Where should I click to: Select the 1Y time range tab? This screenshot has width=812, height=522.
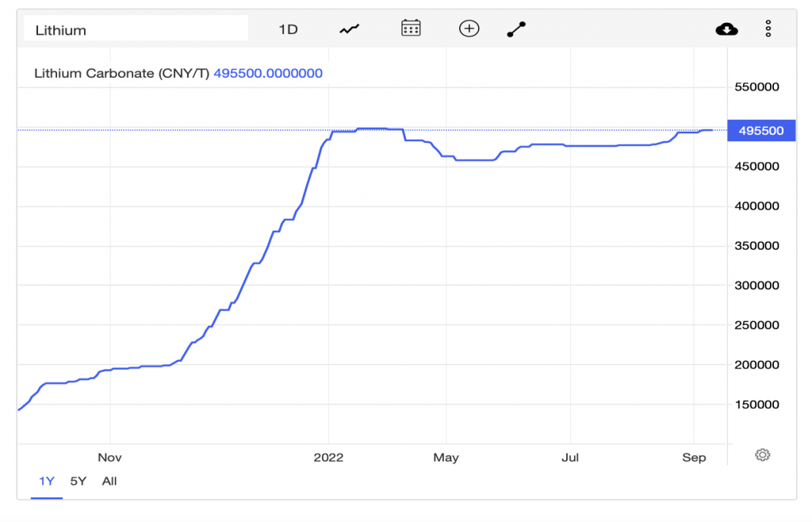pos(47,481)
